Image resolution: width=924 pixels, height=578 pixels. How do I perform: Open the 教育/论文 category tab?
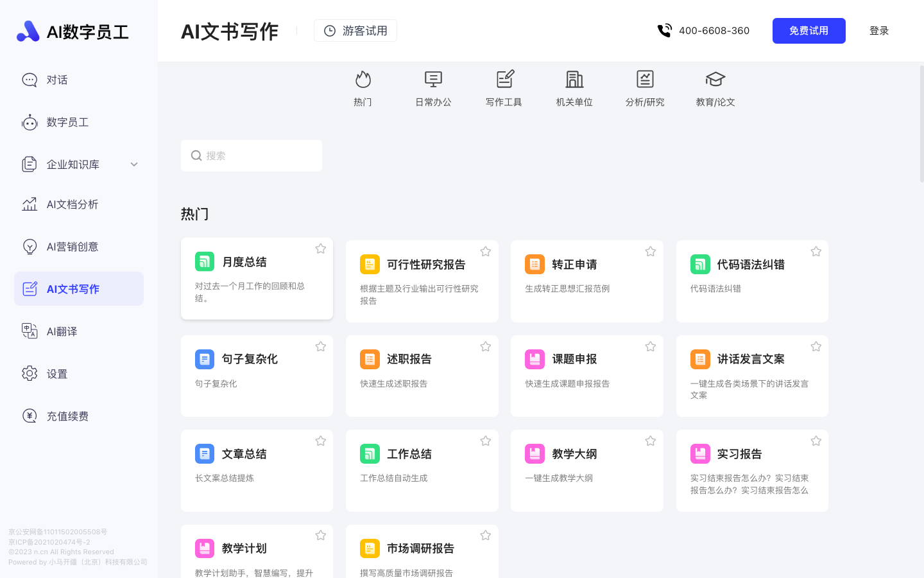pos(715,89)
